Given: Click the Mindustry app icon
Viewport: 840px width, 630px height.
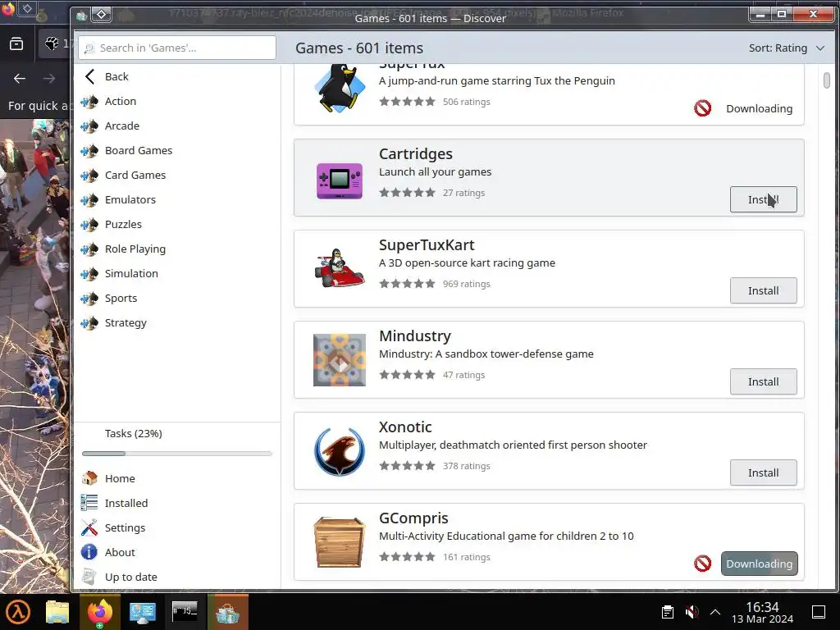Looking at the screenshot, I should 340,360.
